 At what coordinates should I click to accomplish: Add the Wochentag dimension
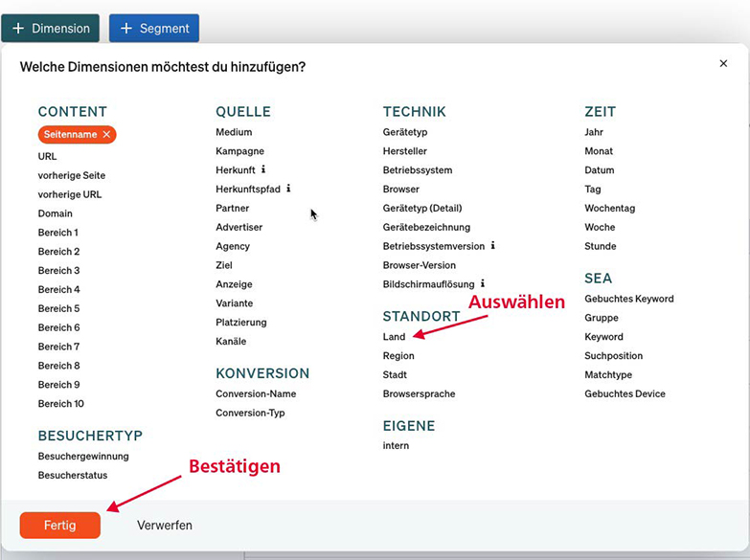610,208
